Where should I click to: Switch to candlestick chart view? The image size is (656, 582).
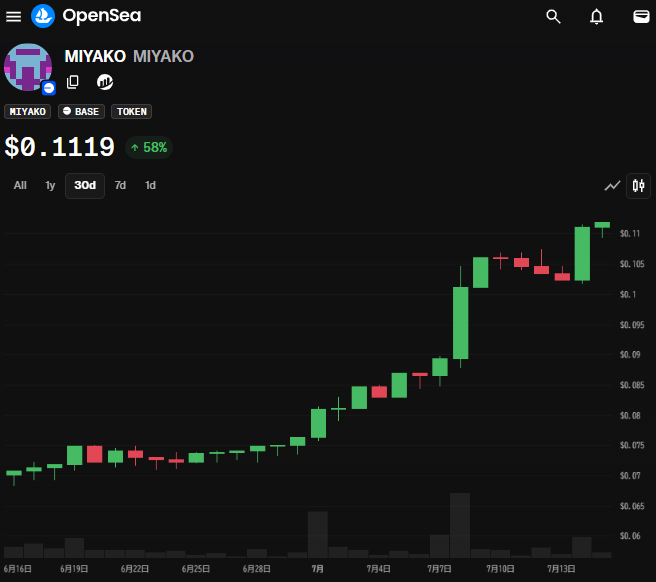pyautogui.click(x=638, y=185)
